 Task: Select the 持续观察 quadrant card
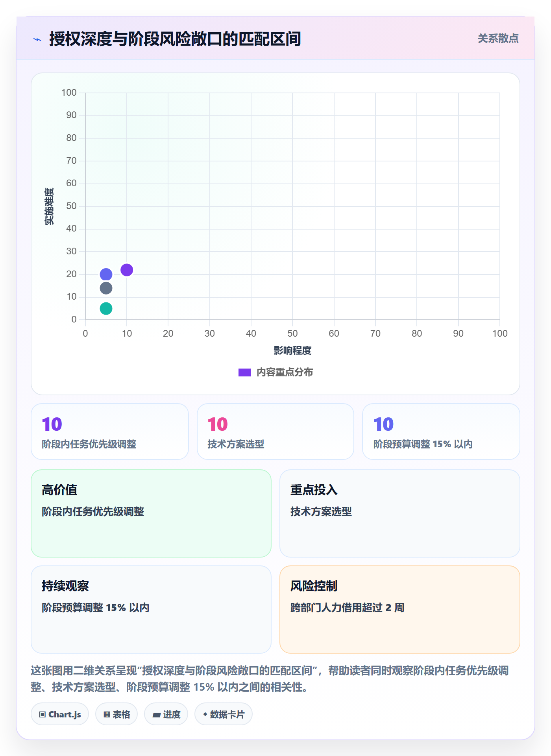click(x=151, y=610)
